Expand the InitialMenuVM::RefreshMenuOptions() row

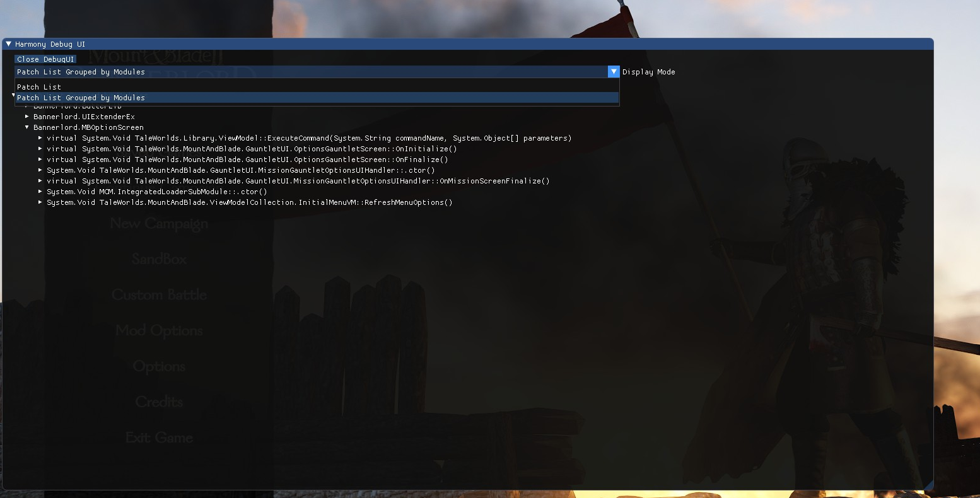[40, 202]
